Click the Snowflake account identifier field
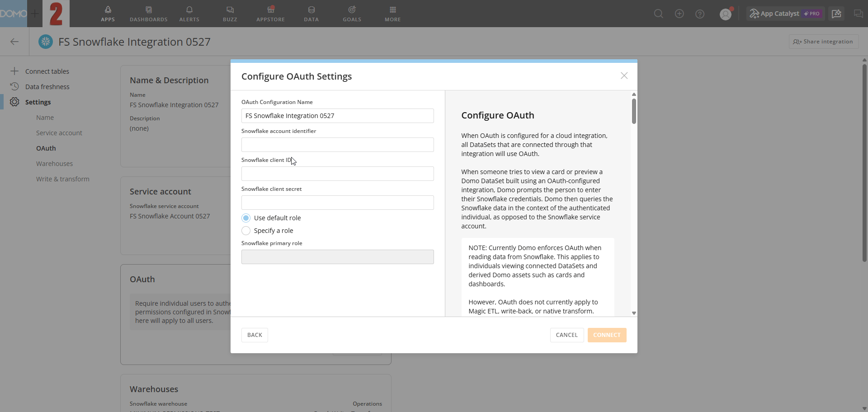 (x=338, y=145)
